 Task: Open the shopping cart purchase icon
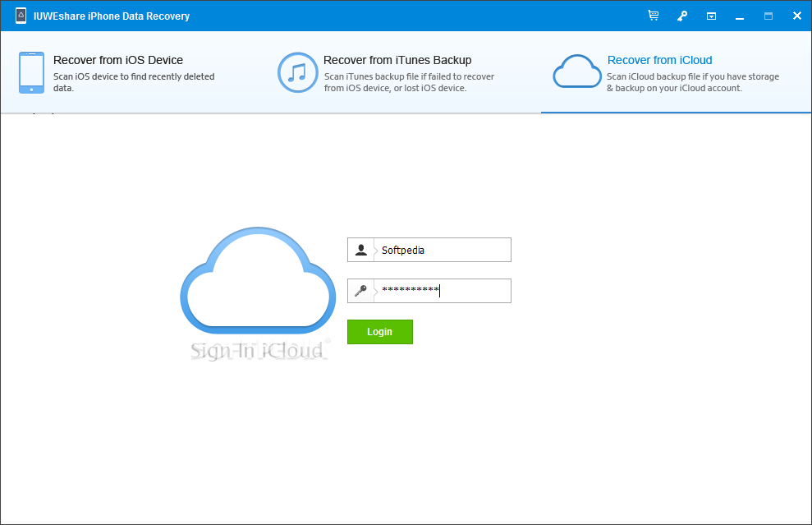click(x=654, y=16)
